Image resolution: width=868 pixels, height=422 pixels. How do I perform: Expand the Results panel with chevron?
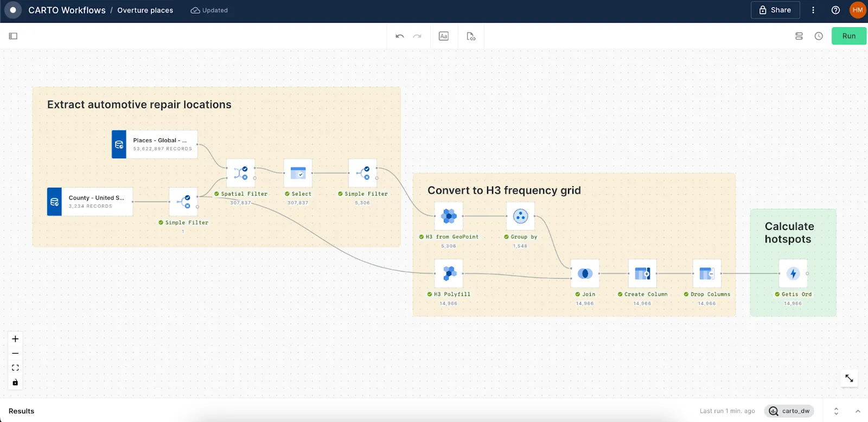click(x=858, y=411)
